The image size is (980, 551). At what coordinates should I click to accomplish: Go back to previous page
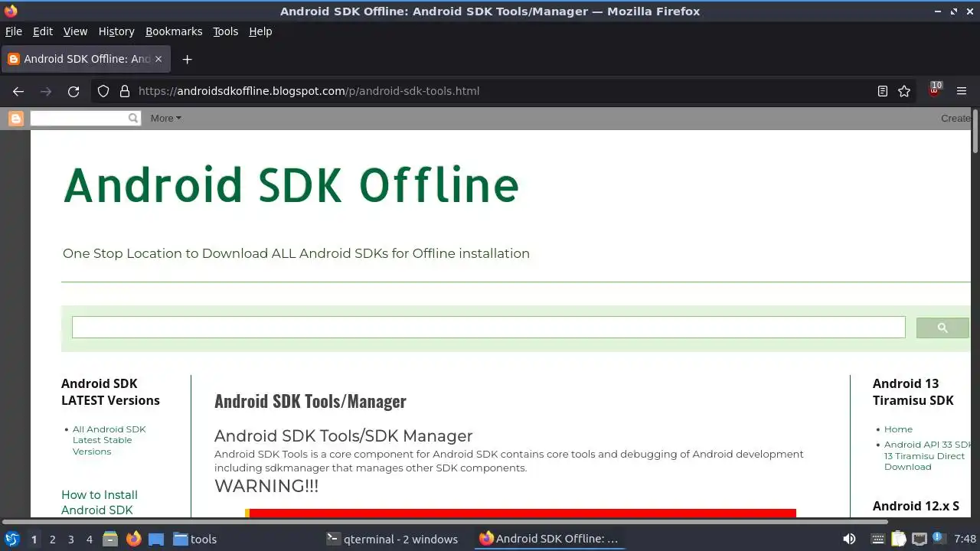[18, 91]
